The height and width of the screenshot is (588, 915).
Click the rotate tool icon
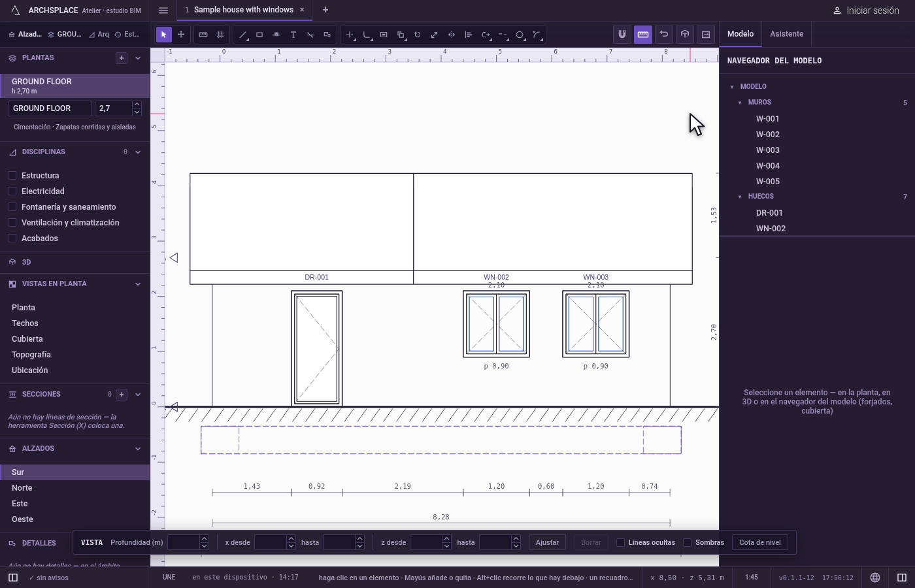tap(418, 35)
